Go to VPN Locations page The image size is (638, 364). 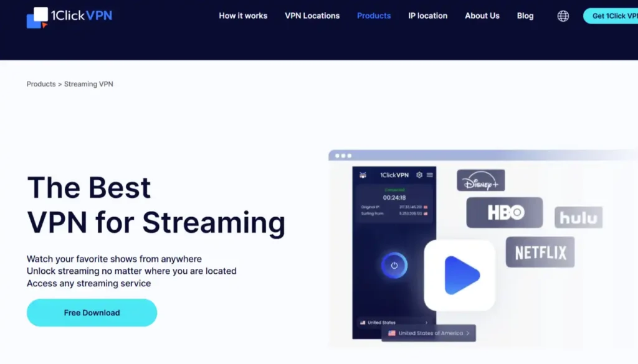312,16
